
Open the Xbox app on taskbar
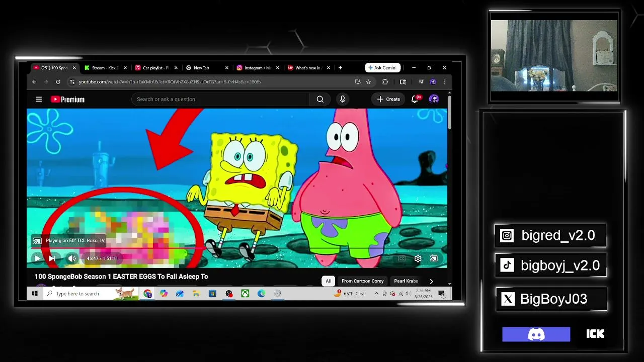[x=245, y=294]
